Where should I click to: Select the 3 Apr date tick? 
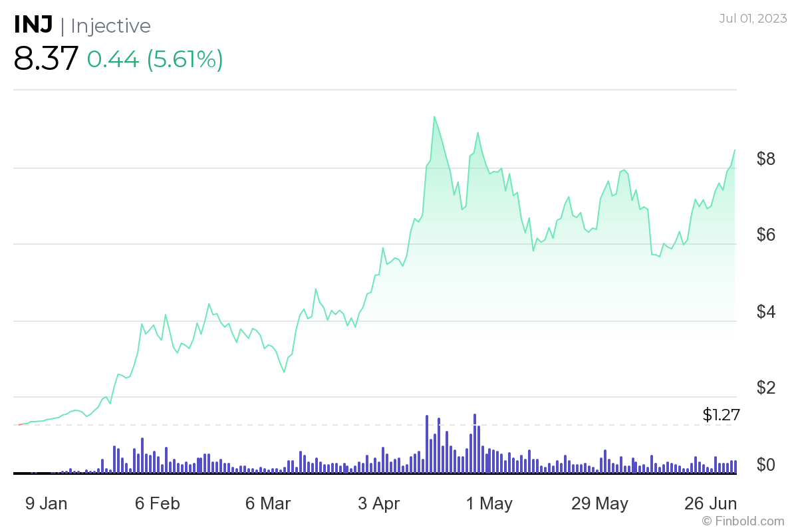pos(379,503)
